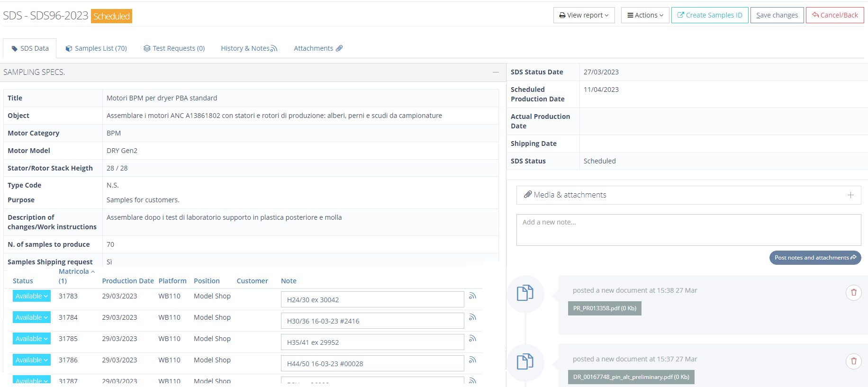Screen dimensions: 868x387
Task: Click the document icon for the 15:38 post
Action: coord(525,293)
